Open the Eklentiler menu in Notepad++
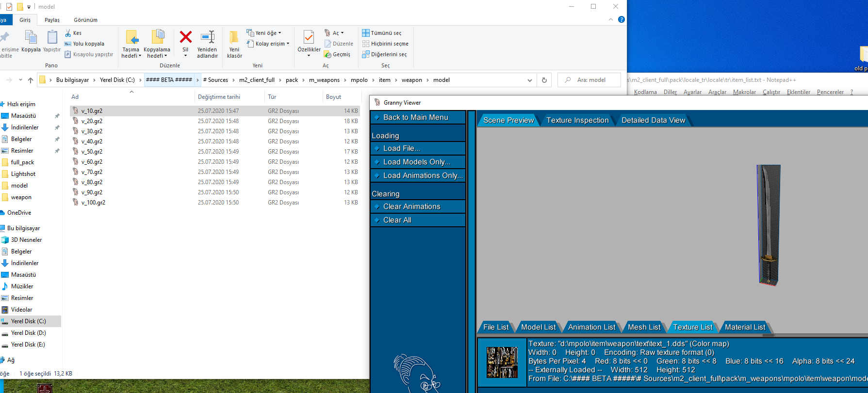The width and height of the screenshot is (868, 393). coord(798,92)
